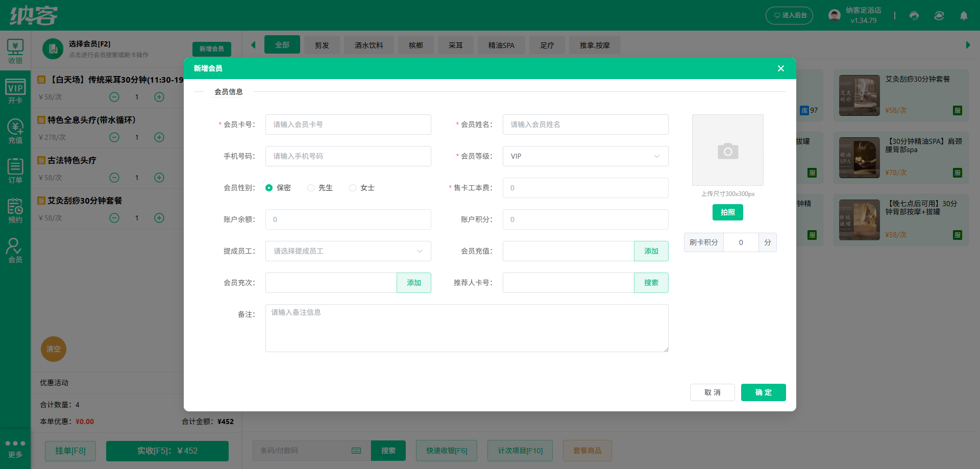Increase quantity of 艾灸刮痧30分钟套餐 cart item
The width and height of the screenshot is (980, 469).
pyautogui.click(x=159, y=218)
